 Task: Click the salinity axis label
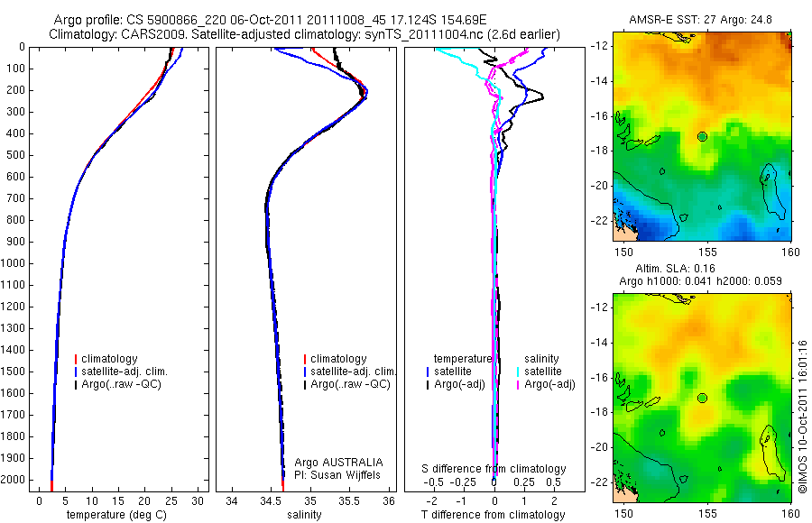click(x=305, y=515)
